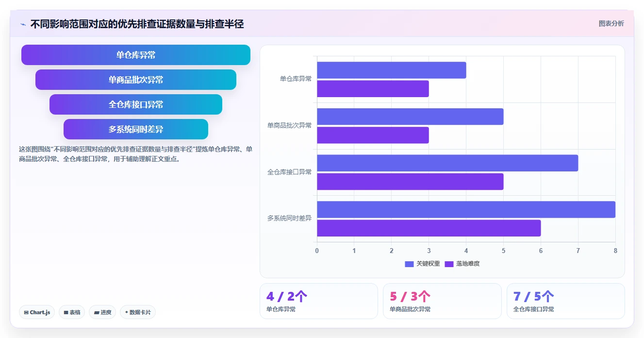Toggle the 关键权重 legend swatch
Screen dimensions: 644x338
point(409,264)
